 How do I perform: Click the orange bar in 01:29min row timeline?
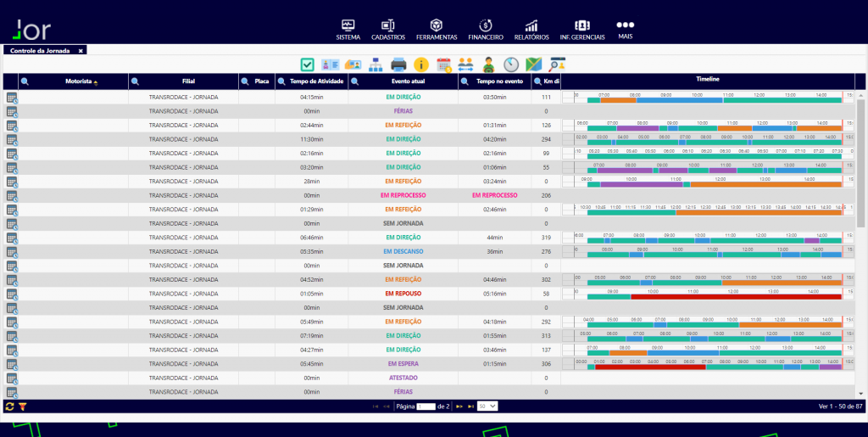(x=759, y=213)
